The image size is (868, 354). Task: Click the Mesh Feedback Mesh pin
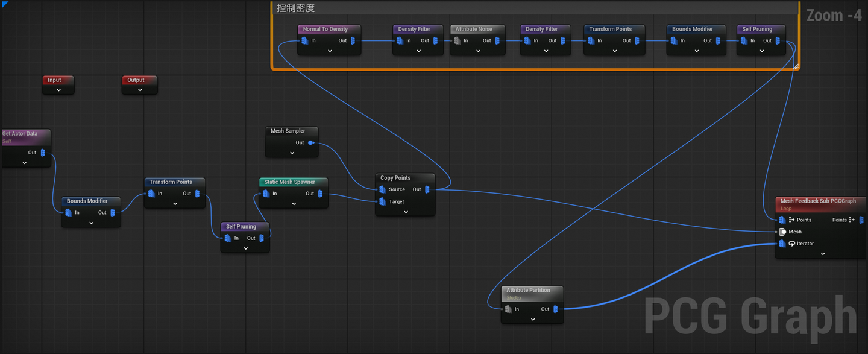tap(782, 232)
